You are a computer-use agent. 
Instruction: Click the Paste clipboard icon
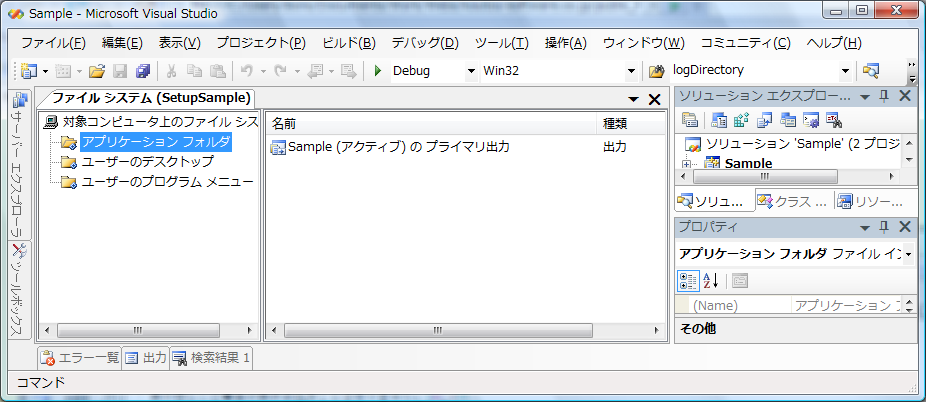pos(217,71)
